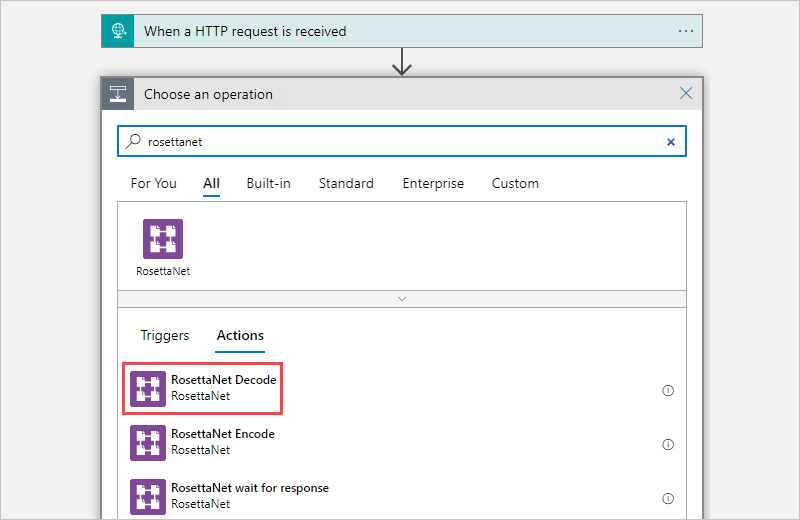The image size is (800, 520).
Task: Clear the rosettanet search text
Action: click(671, 142)
